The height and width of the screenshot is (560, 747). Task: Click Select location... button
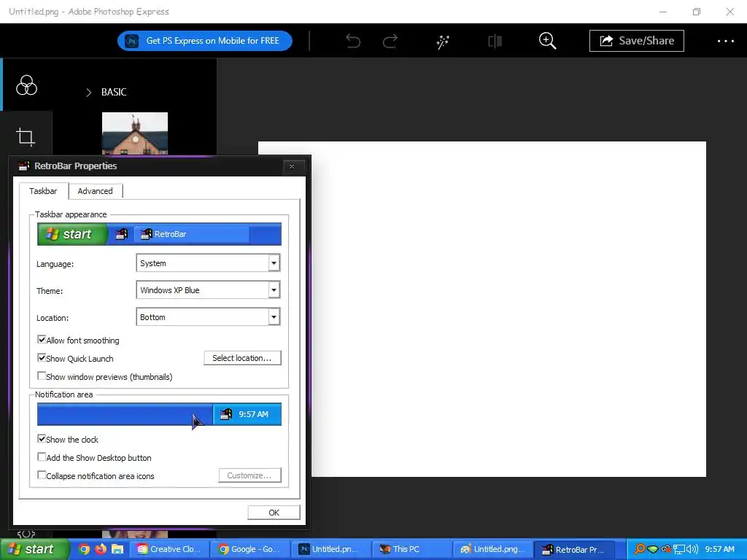(242, 358)
